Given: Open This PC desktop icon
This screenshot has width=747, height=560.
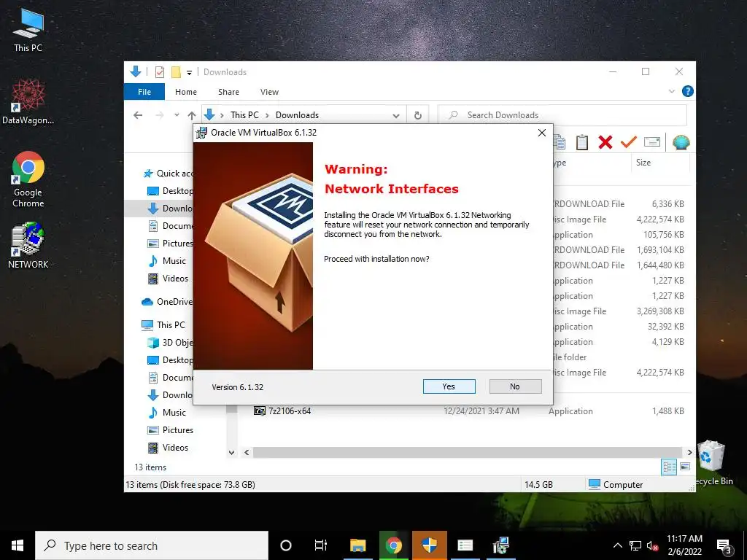Looking at the screenshot, I should 28,31.
